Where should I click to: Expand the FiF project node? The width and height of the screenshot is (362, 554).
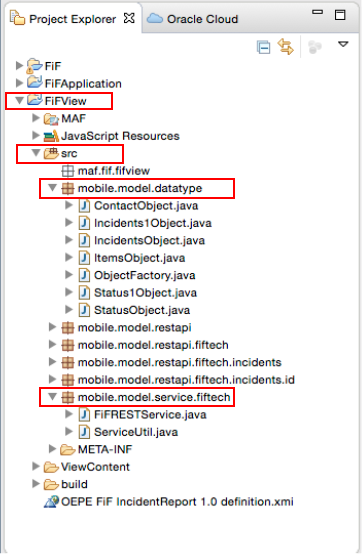click(19, 66)
